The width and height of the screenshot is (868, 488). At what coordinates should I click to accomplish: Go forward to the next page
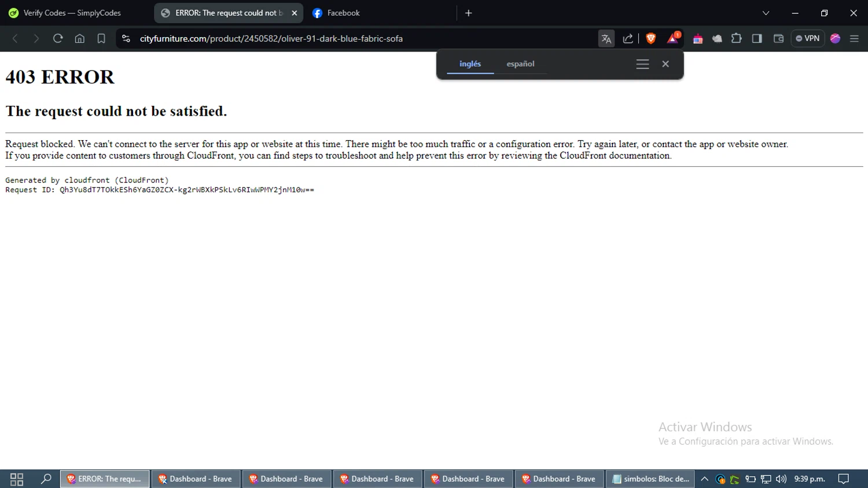(36, 39)
